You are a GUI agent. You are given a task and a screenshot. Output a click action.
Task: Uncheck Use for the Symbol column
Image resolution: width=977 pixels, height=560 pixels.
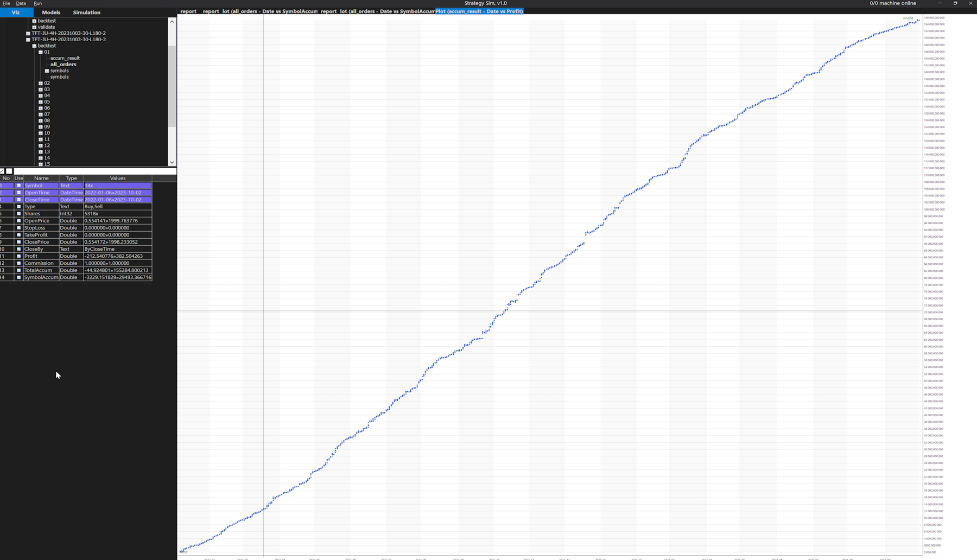(x=18, y=186)
